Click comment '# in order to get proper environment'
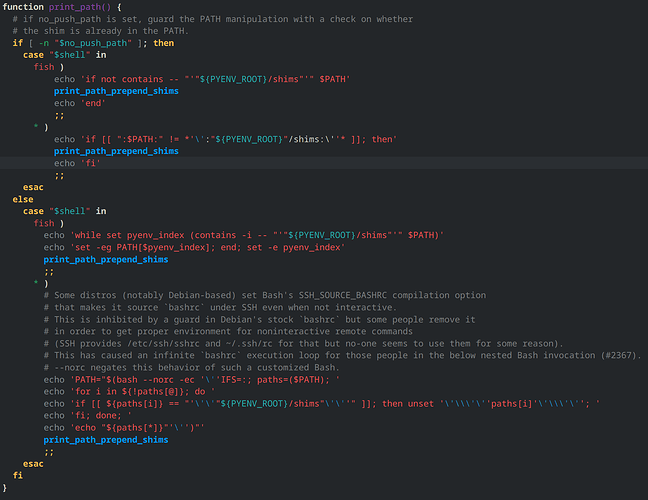648x500 pixels. pos(228,331)
